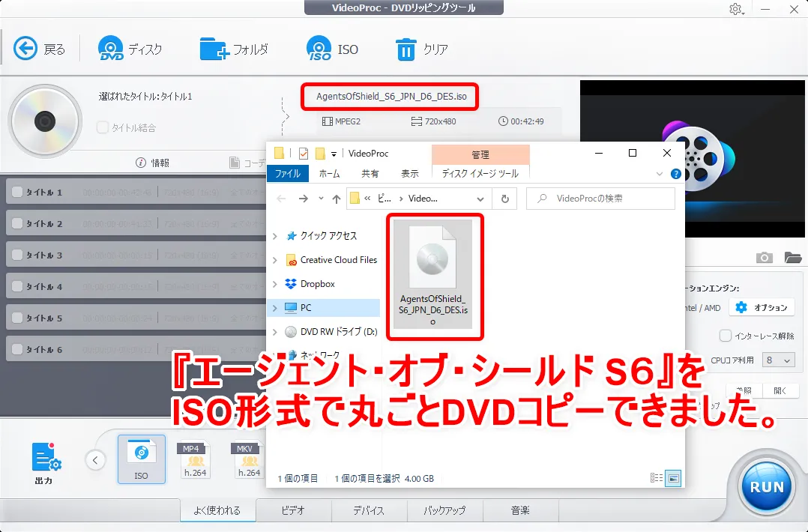Select Creative Cloud Files in navigation pane
Screen dimensions: 808x532
pyautogui.click(x=339, y=260)
